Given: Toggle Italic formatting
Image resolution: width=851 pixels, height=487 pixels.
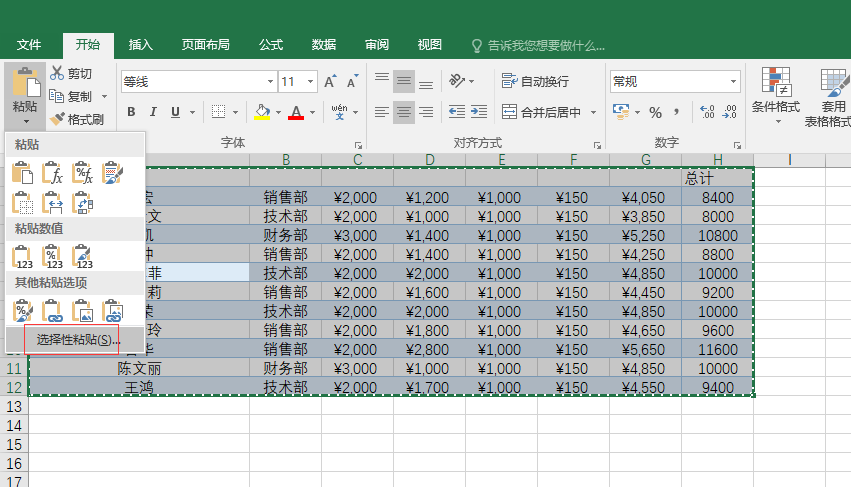Looking at the screenshot, I should pyautogui.click(x=153, y=112).
